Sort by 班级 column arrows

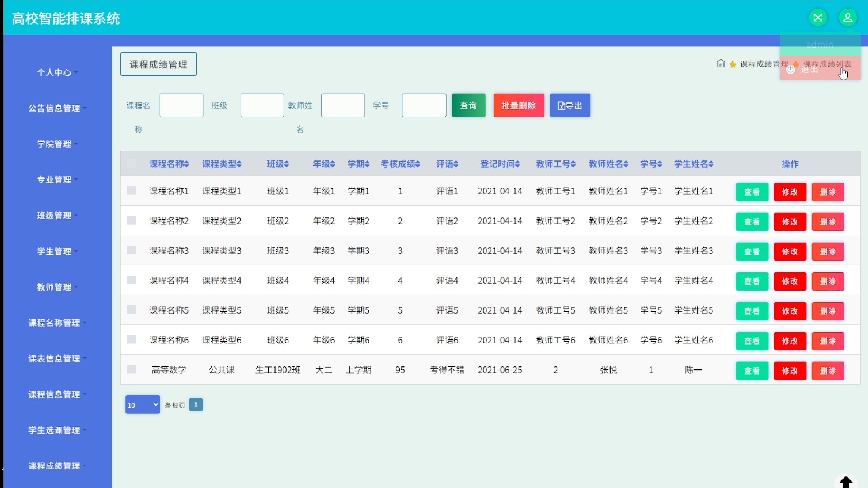287,164
